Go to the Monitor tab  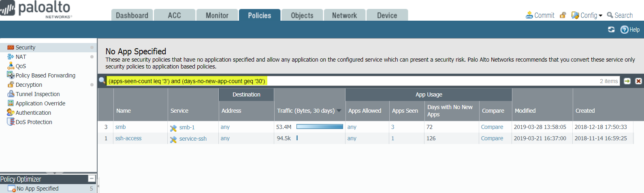(217, 15)
